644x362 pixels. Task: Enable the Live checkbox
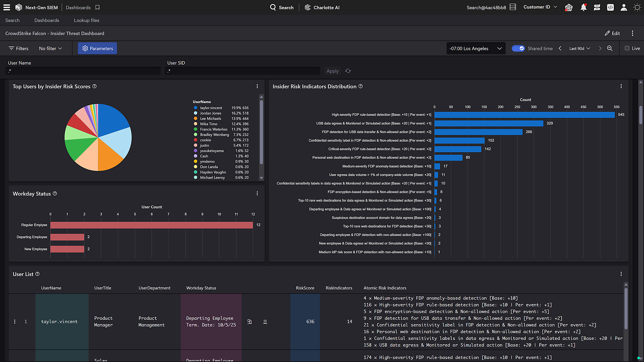tap(627, 48)
